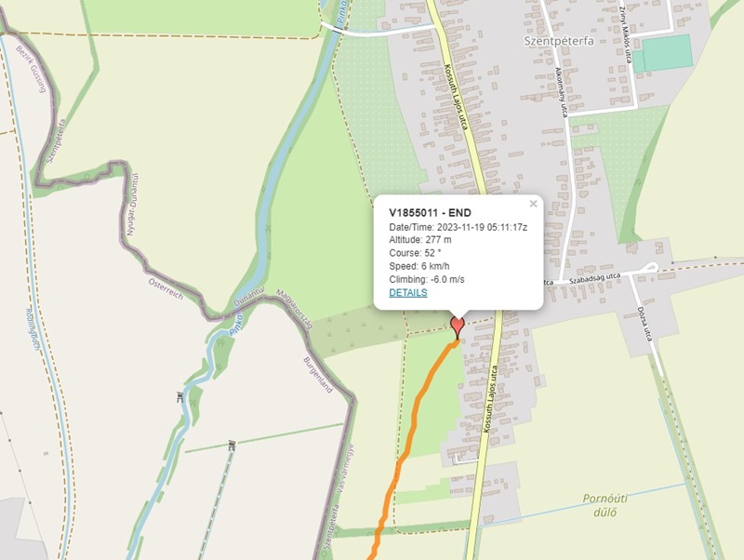Click the Magyarország border label
The width and height of the screenshot is (744, 560).
pos(294,309)
